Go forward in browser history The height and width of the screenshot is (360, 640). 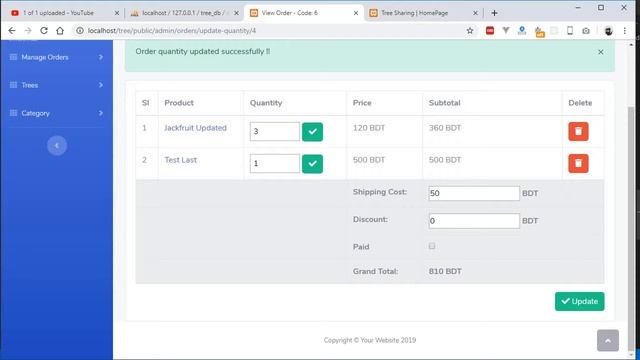(28, 31)
